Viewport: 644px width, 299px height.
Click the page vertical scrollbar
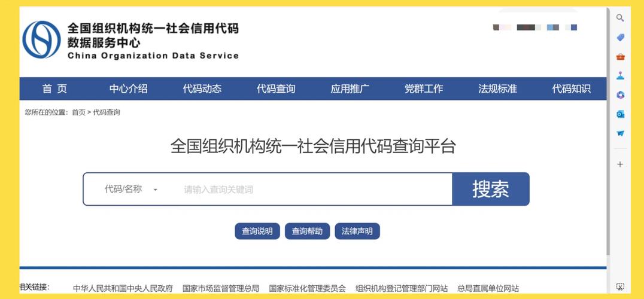coord(608,131)
